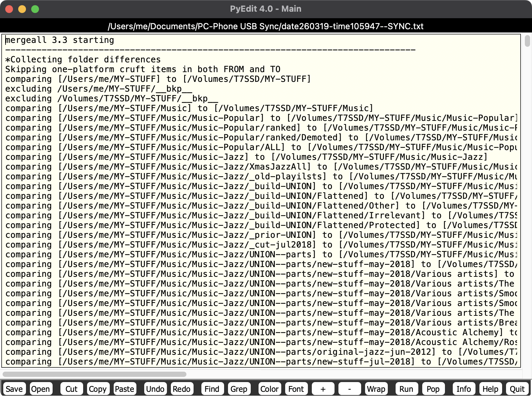Run the current file's code
The height and width of the screenshot is (397, 532).
click(x=406, y=389)
